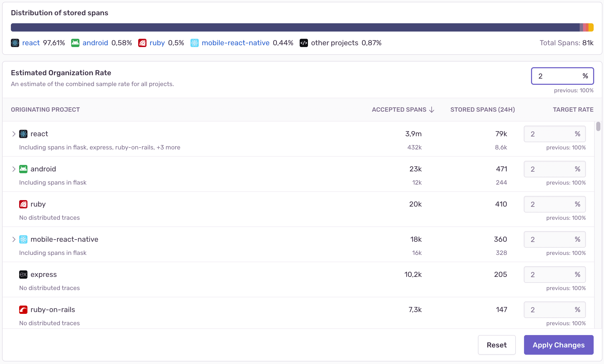The image size is (604, 364).
Task: Edit the express target rate field
Action: (555, 275)
